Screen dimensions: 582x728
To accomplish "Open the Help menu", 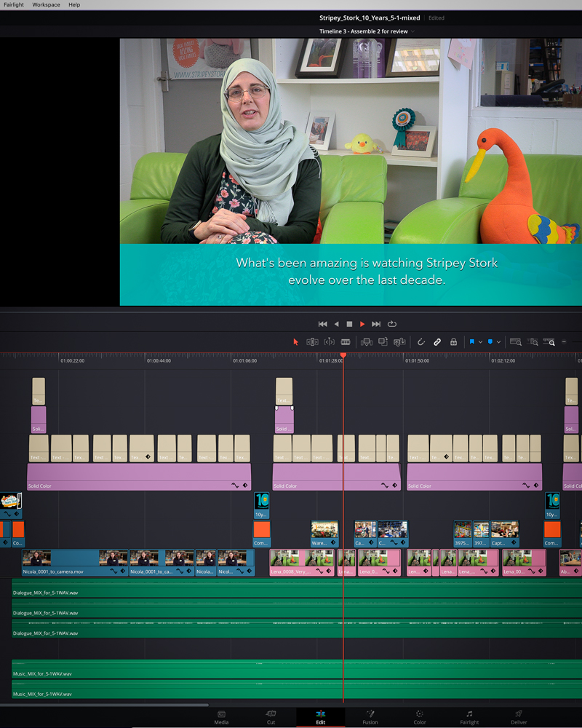I will tap(74, 4).
